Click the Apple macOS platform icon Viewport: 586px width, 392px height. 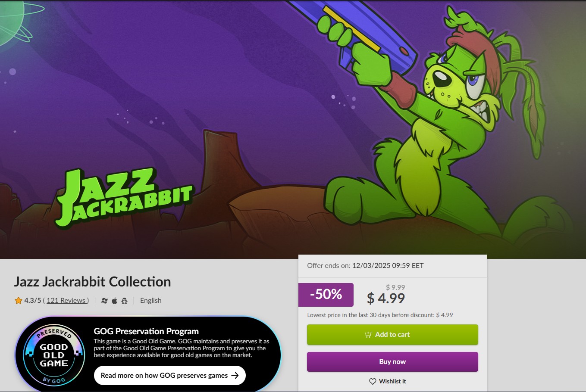point(114,301)
